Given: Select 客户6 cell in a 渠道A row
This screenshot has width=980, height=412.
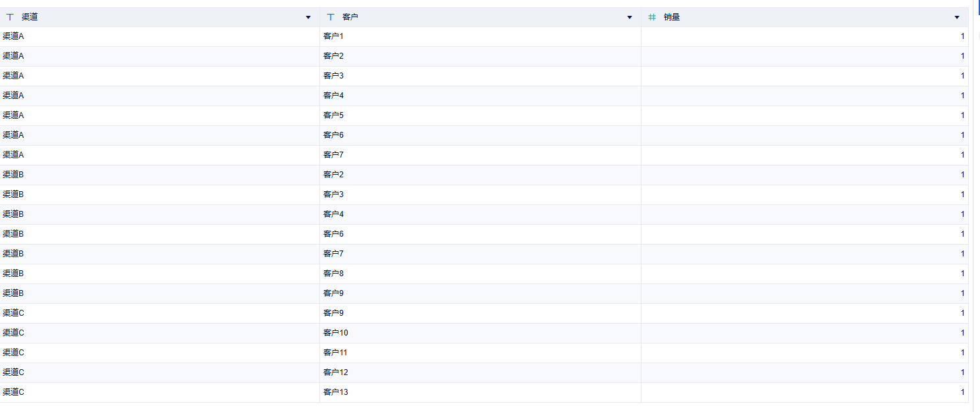Looking at the screenshot, I should 480,135.
